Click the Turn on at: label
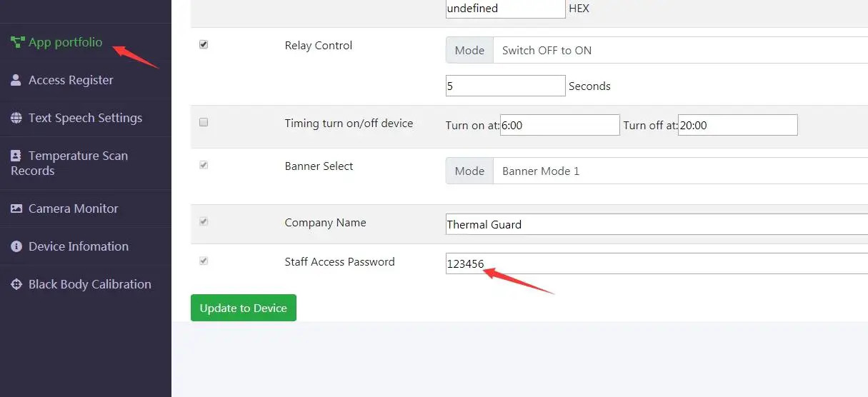 [x=473, y=125]
